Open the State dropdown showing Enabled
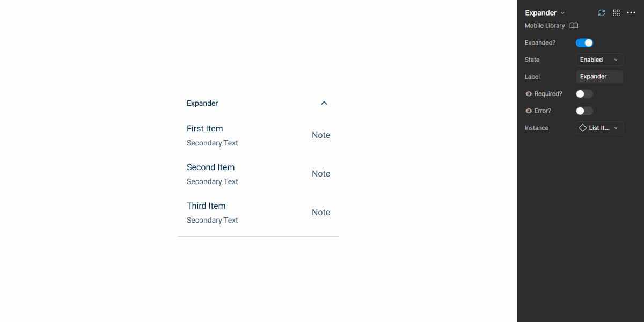Screen dimensions: 644x322 click(599, 60)
